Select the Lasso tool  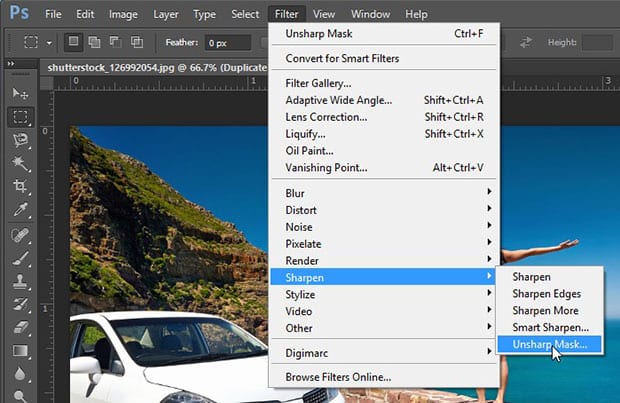coord(20,140)
